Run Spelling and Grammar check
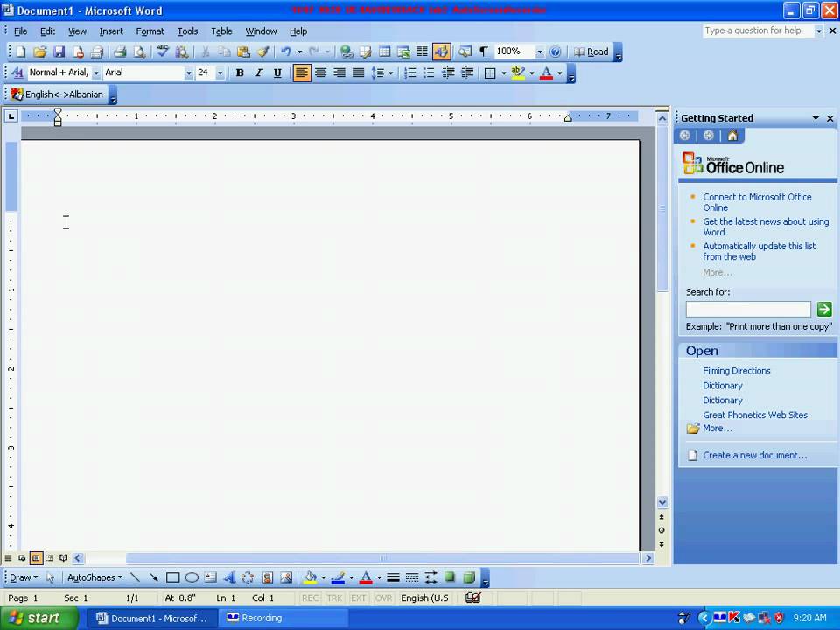The height and width of the screenshot is (630, 840). pyautogui.click(x=163, y=52)
